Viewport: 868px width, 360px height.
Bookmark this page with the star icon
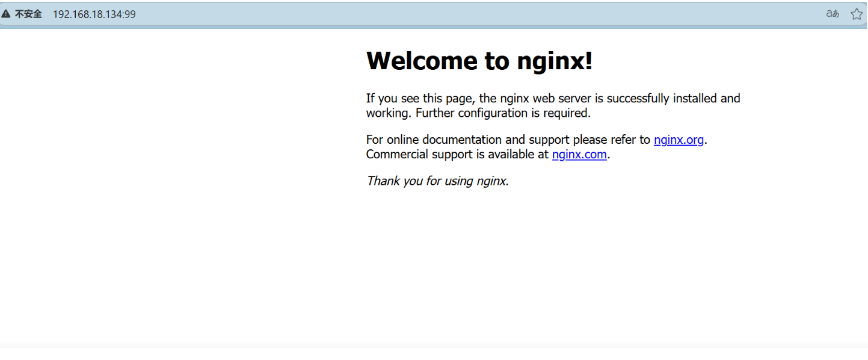[857, 14]
